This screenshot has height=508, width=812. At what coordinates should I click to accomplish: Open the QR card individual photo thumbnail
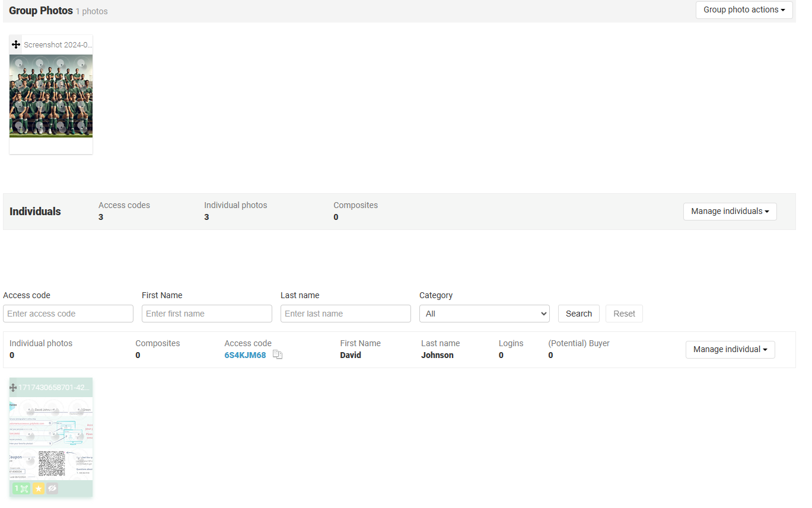[x=51, y=437]
